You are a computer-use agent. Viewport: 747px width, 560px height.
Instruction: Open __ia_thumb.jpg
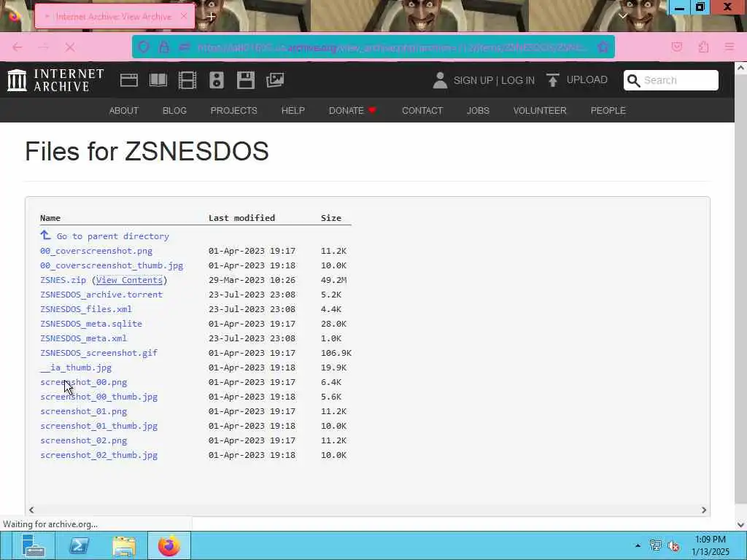76,367
